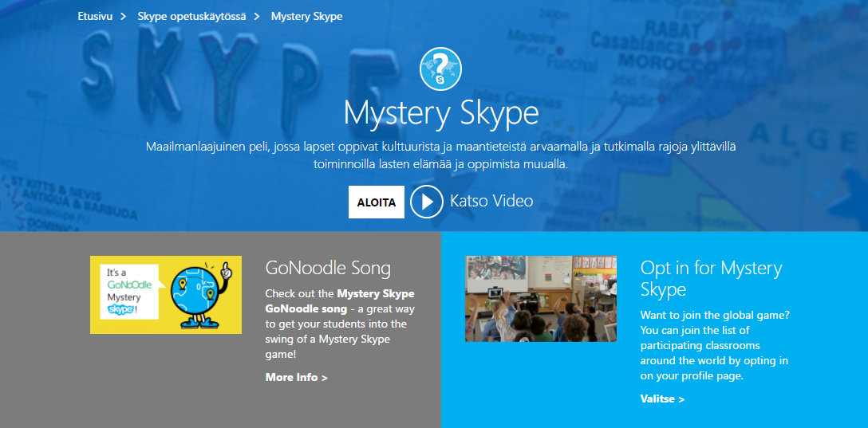Click the Mystery Skype question mark globe icon
The height and width of the screenshot is (428, 868).
pos(440,69)
